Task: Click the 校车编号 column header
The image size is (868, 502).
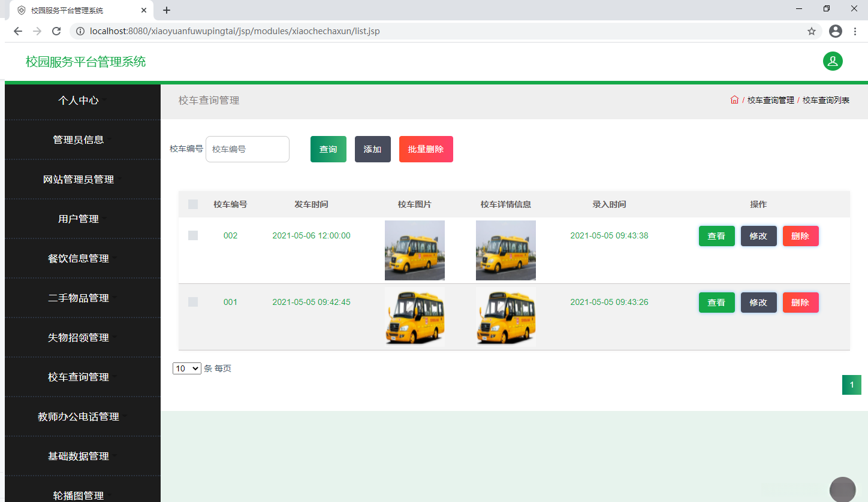Action: (x=230, y=204)
